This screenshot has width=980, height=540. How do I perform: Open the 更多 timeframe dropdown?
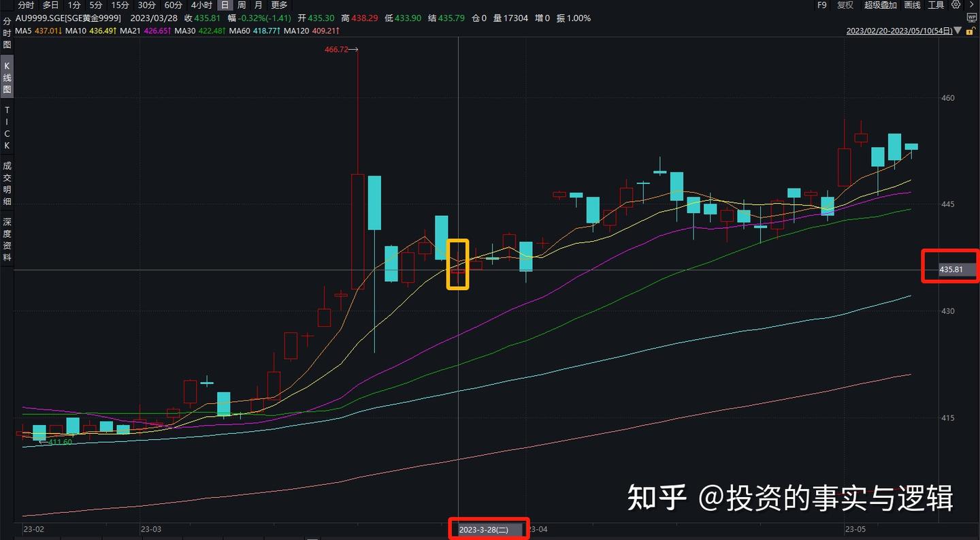279,5
